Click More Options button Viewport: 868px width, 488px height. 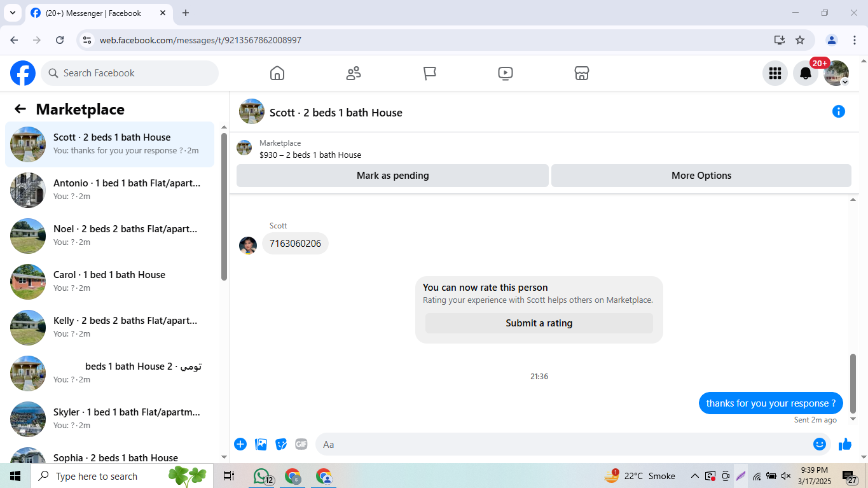point(701,176)
